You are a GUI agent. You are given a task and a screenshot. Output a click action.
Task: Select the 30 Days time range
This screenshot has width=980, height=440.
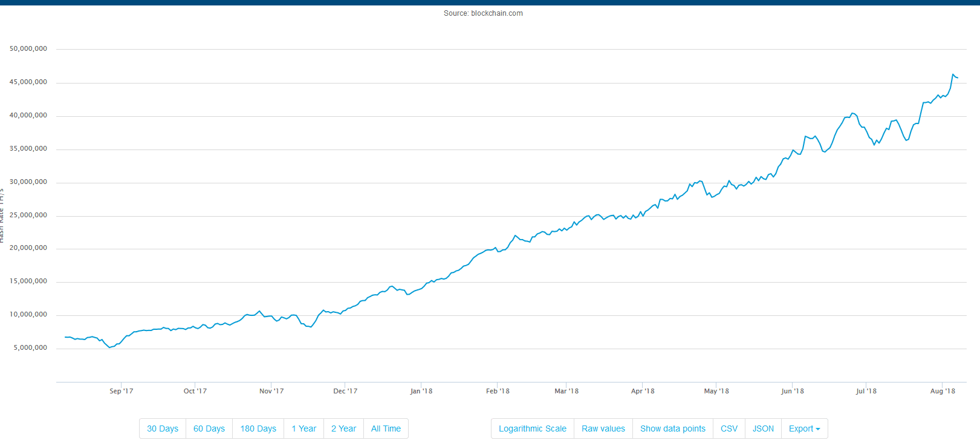(x=163, y=429)
